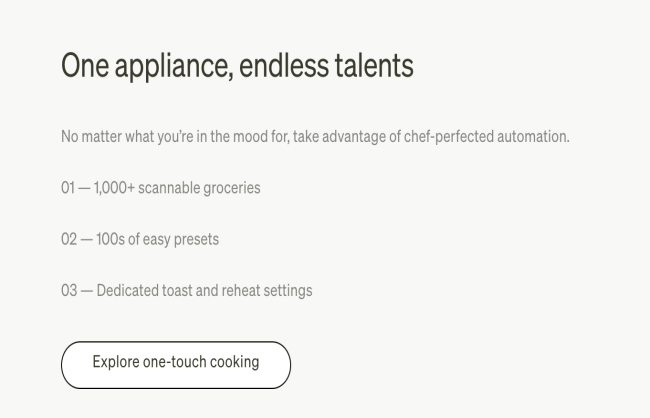Click the word 'One' starting the heading
The width and height of the screenshot is (650, 418).
(85, 66)
